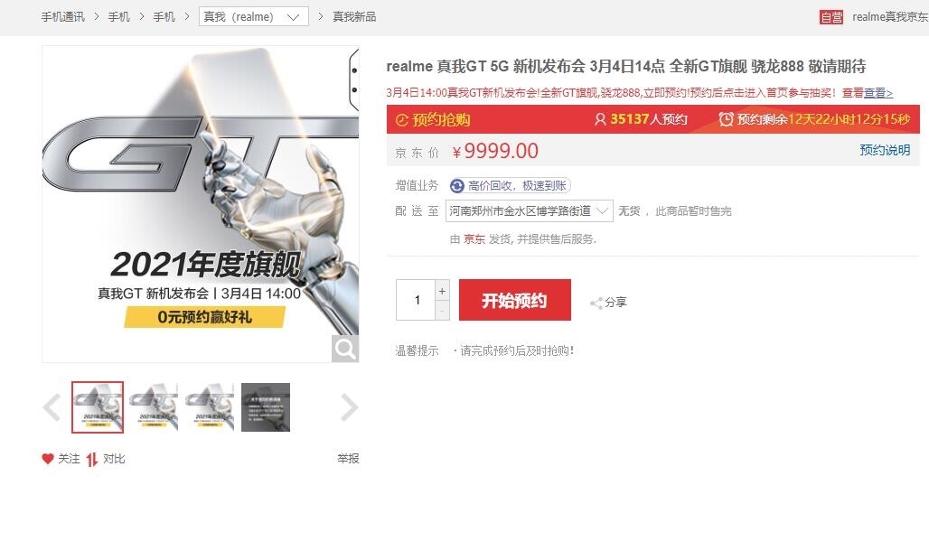929x560 pixels.
Task: Click the 分享 share icon
Action: tap(596, 303)
